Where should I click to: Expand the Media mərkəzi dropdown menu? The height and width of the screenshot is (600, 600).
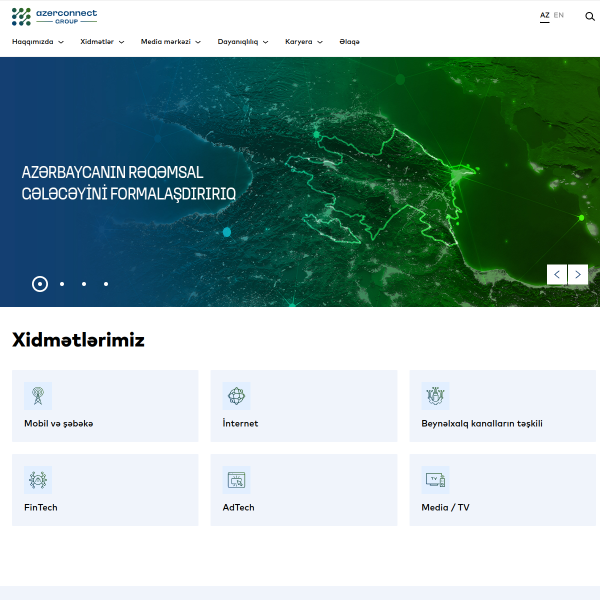170,42
